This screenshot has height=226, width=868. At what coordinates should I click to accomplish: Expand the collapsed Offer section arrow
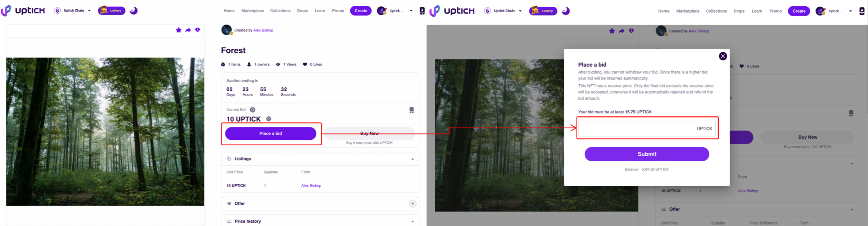pos(412,204)
